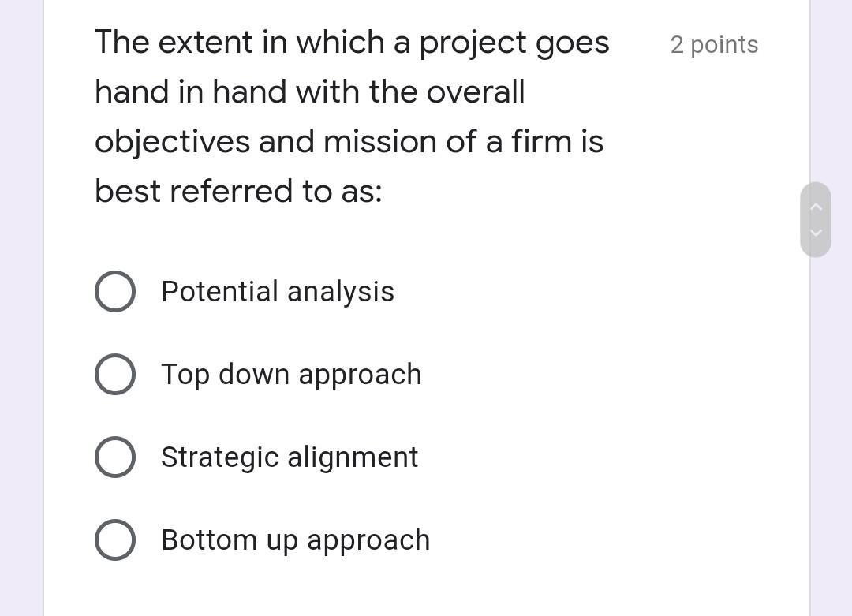Click the downward arrow in the navigation control
The height and width of the screenshot is (616, 852).
pos(816,233)
